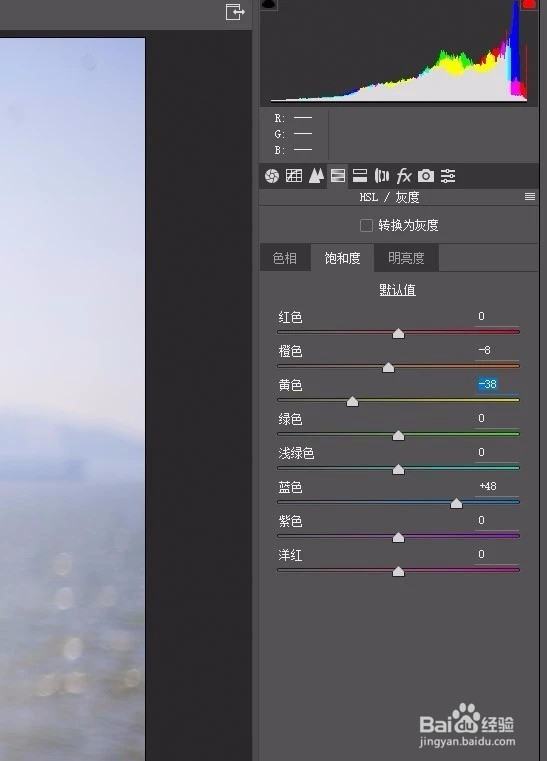Click the 洋红 saturation slider handle

click(x=398, y=571)
